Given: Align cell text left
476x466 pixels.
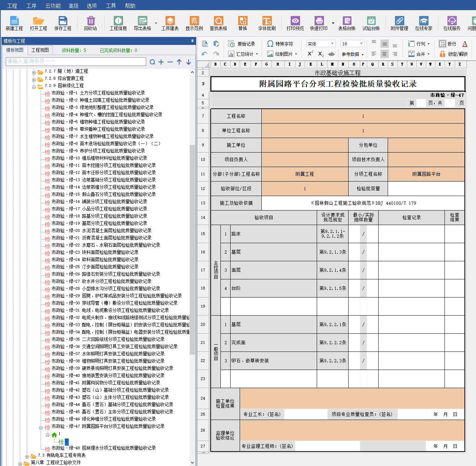Looking at the screenshot, I should (x=374, y=54).
